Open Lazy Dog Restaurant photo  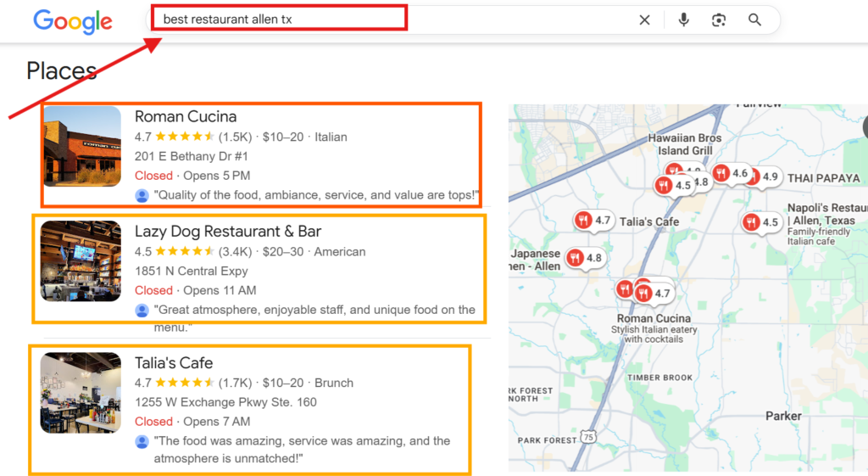pos(81,261)
